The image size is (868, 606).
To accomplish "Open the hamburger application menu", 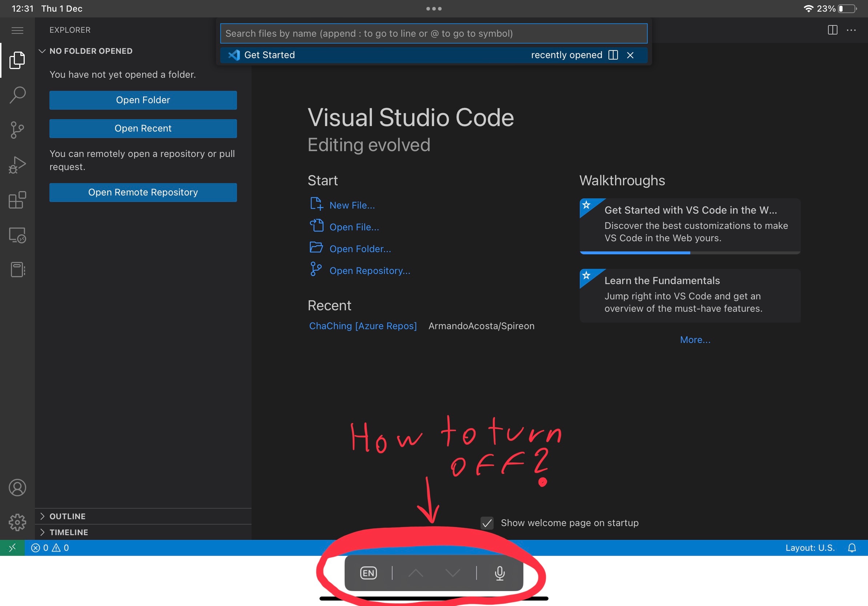I will pos(17,30).
